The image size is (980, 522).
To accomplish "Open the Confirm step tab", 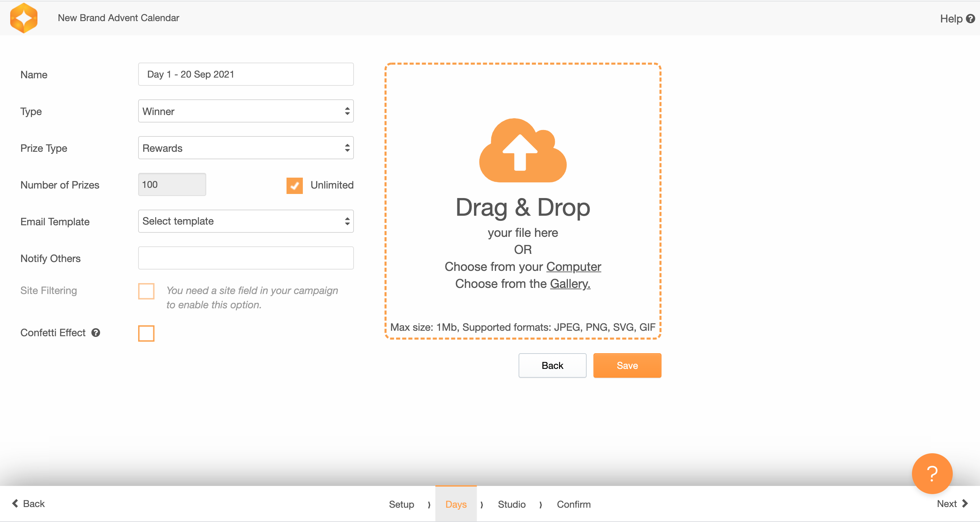I will pyautogui.click(x=573, y=504).
